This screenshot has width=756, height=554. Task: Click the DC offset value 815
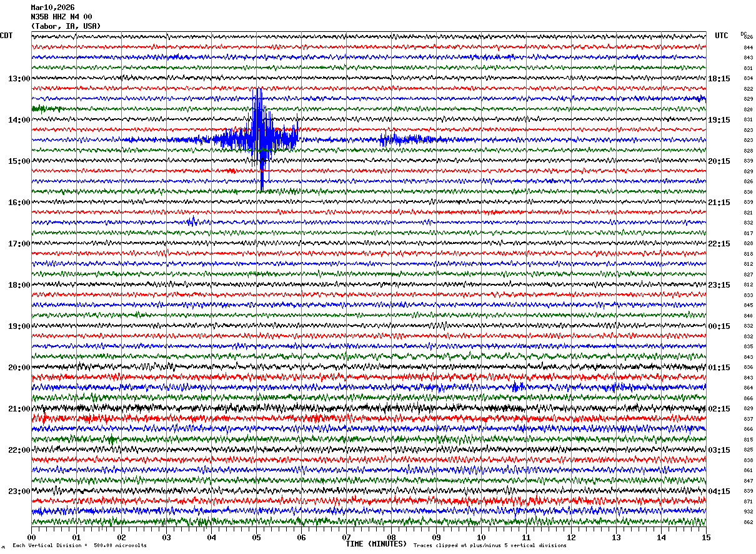[x=748, y=440]
